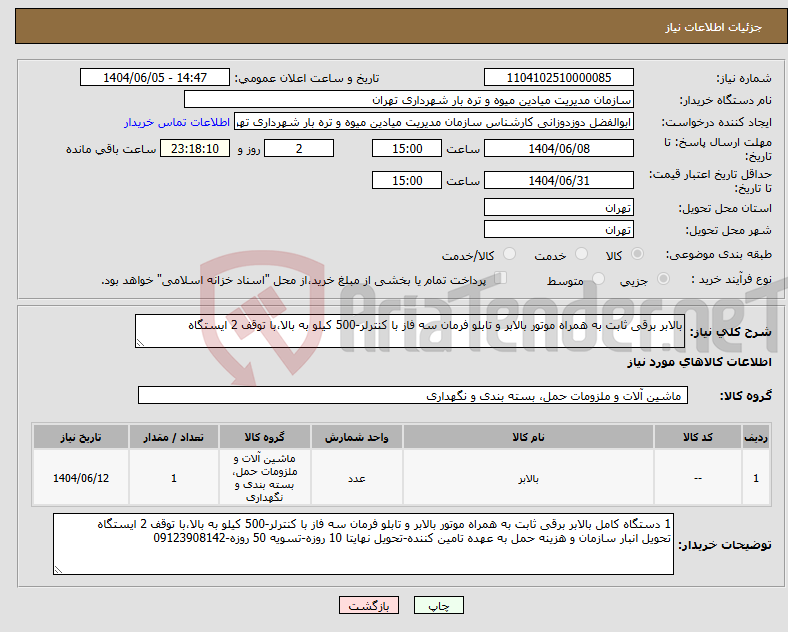Click the چاپ (print) button
The image size is (788, 632).
point(438,605)
